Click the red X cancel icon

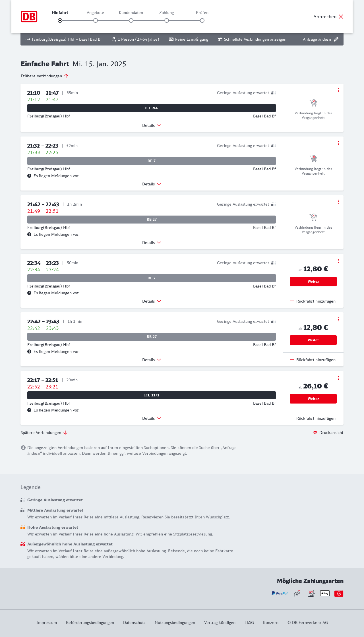[341, 16]
